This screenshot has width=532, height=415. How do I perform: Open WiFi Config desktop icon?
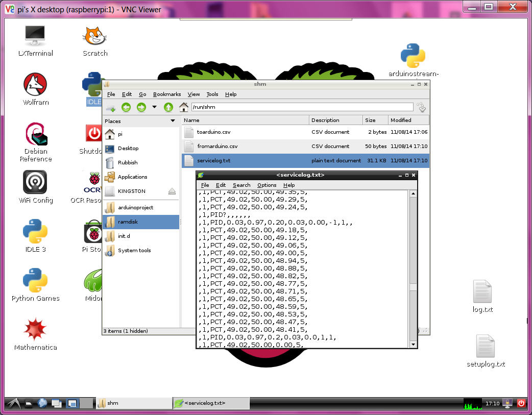click(35, 187)
